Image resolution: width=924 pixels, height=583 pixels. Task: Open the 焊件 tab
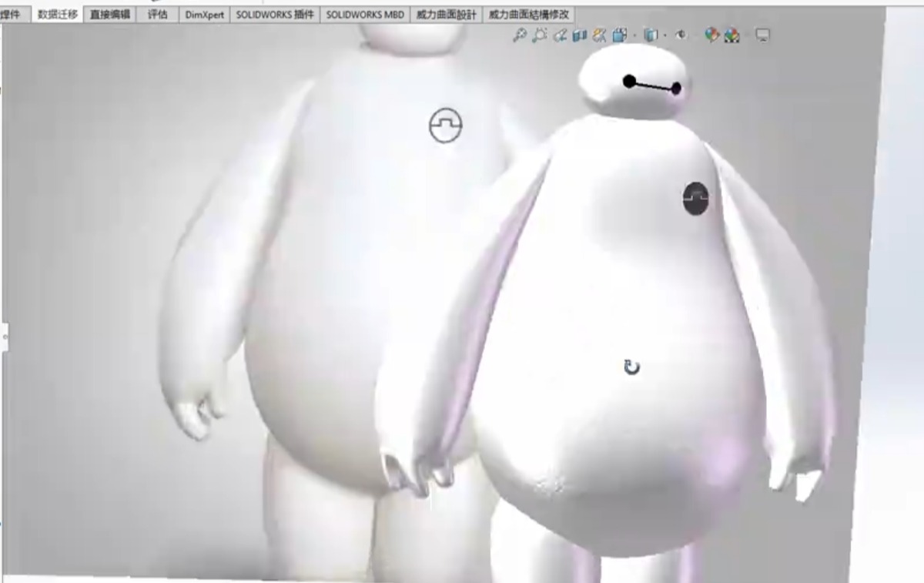point(11,15)
